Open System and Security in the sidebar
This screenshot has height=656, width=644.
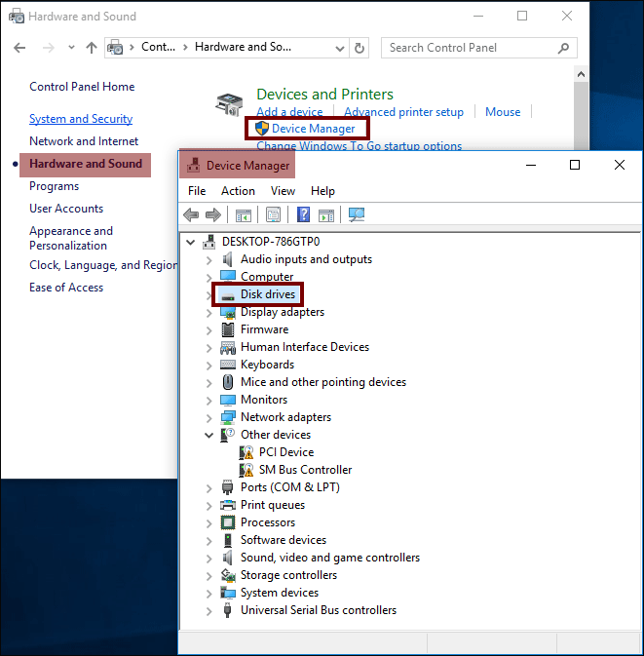click(81, 119)
